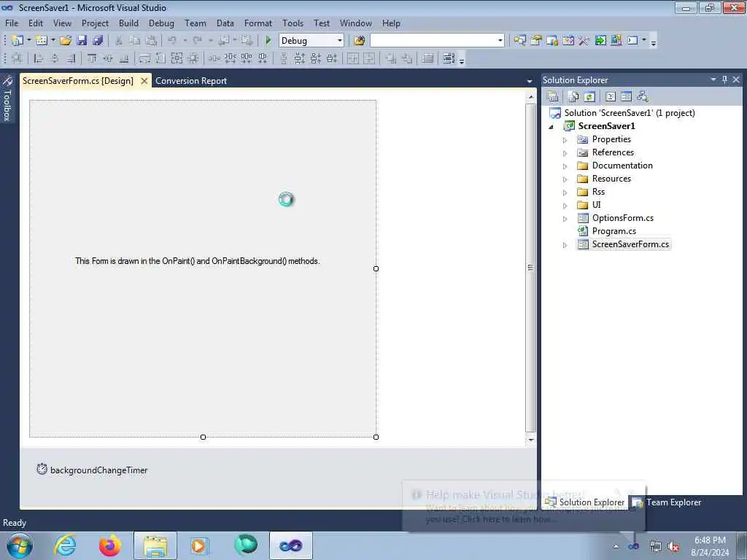The height and width of the screenshot is (560, 747).
Task: Switch to the Conversion Report tab
Action: [x=191, y=81]
